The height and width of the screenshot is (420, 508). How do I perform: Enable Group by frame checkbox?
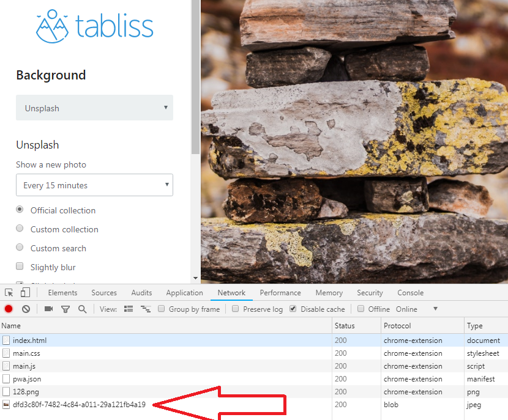coord(162,309)
